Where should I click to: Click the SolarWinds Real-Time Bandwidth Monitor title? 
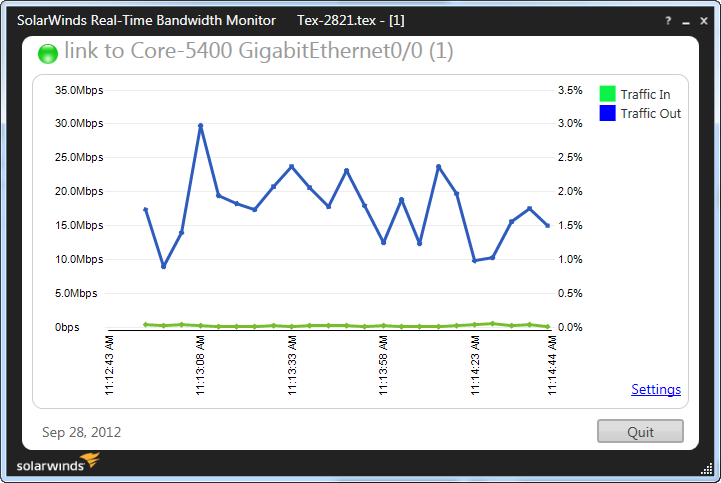[146, 21]
